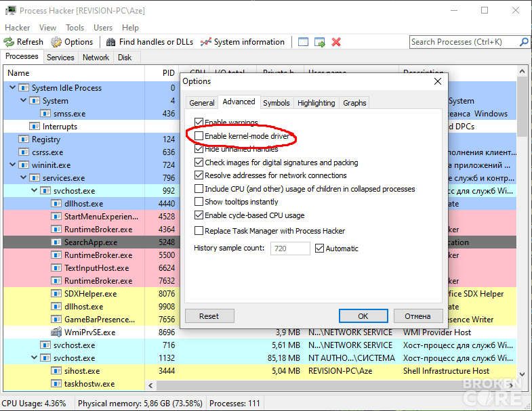532x411 pixels.
Task: Enable kernel-mode driver checkbox
Action: pyautogui.click(x=199, y=136)
